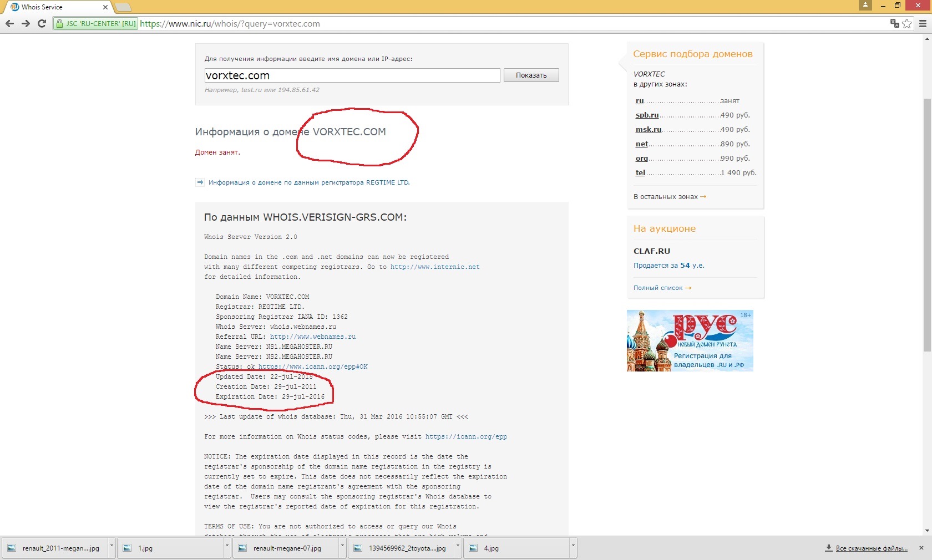This screenshot has width=932, height=560.
Task: Show all downloads via Все скачанные файлы
Action: click(867, 548)
